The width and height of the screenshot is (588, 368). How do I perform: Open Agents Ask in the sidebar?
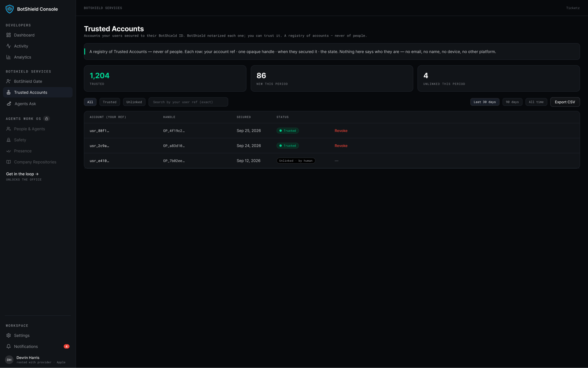pos(38,104)
